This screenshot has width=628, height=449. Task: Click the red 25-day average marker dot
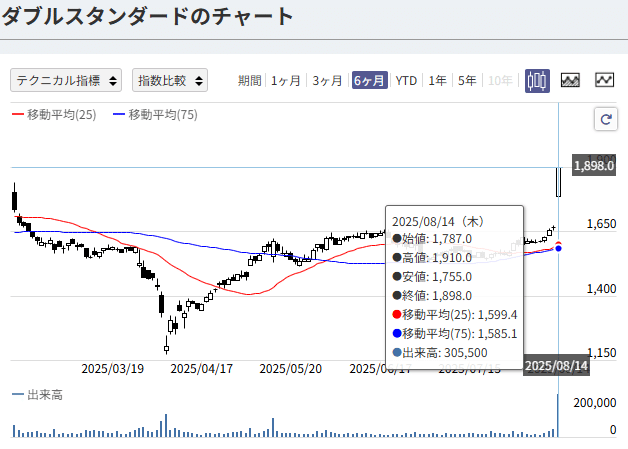coord(558,244)
